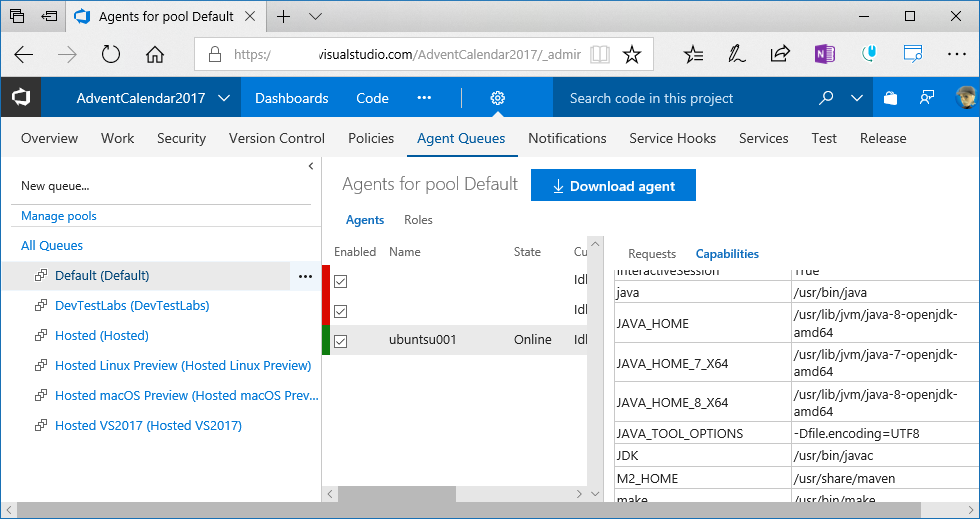Open Service Hooks tab
The height and width of the screenshot is (519, 980).
coord(672,138)
